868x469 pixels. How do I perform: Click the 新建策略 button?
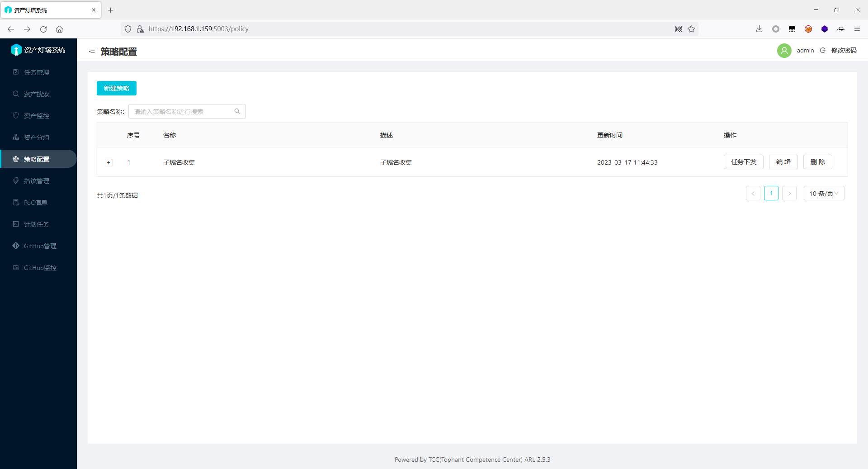coord(117,88)
